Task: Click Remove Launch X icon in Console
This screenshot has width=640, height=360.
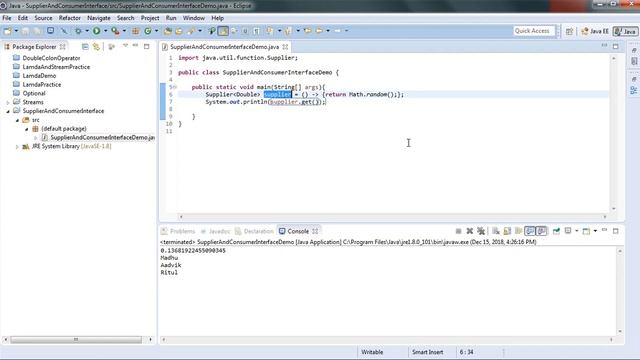Action: (470, 231)
